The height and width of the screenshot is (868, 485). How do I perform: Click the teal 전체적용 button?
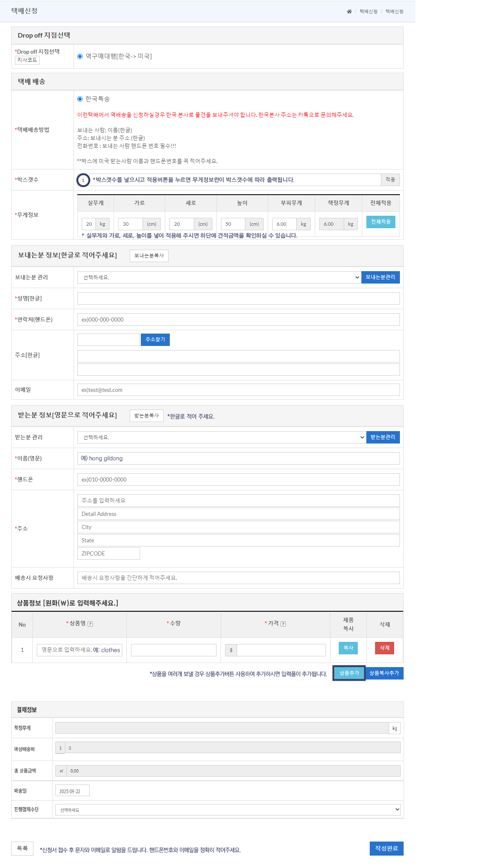380,222
